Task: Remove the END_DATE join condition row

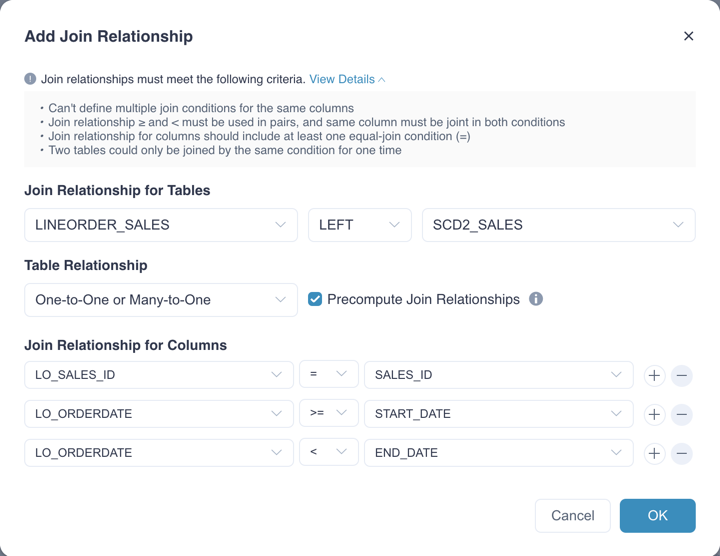Action: [681, 453]
